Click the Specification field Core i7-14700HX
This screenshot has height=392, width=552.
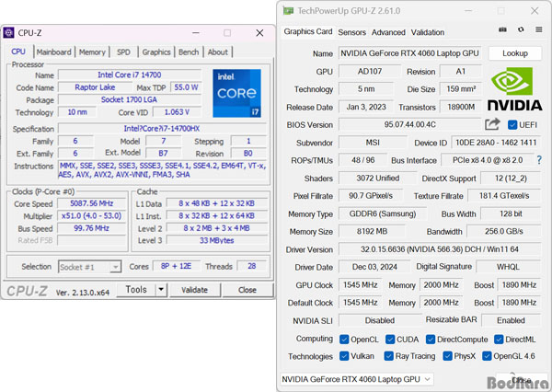click(x=162, y=129)
